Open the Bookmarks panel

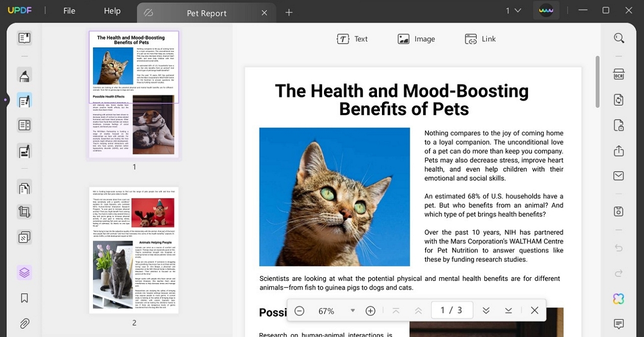[x=24, y=298]
